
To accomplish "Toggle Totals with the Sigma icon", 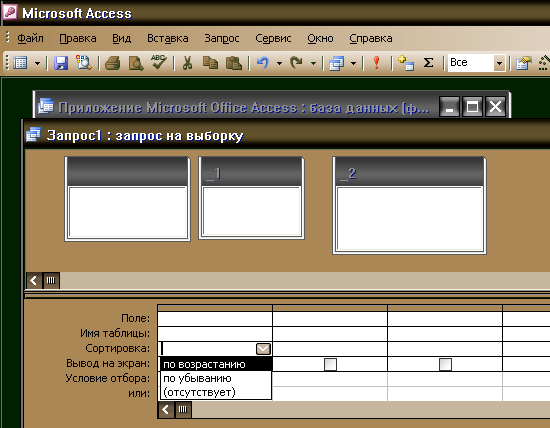I will coord(428,63).
